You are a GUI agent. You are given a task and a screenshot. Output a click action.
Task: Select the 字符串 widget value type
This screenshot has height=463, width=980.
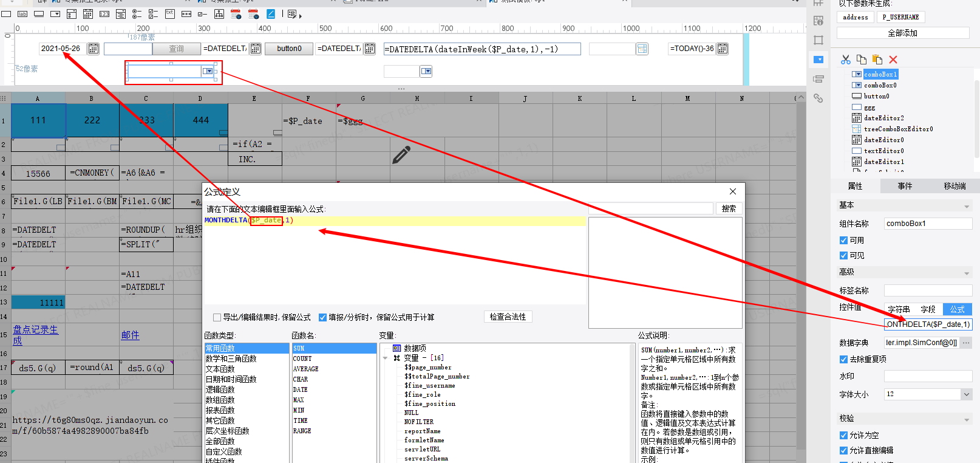[x=899, y=309]
